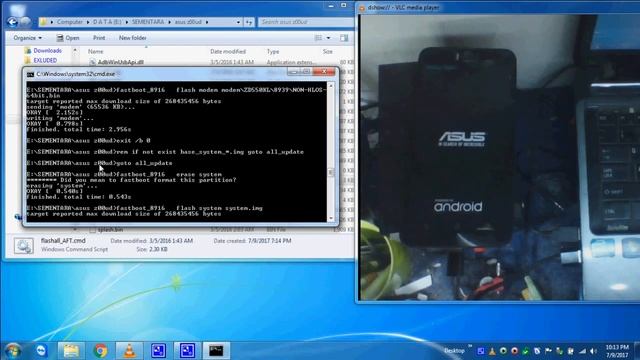This screenshot has height=360, width=640.
Task: Open the Windows Start menu
Action: [13, 351]
